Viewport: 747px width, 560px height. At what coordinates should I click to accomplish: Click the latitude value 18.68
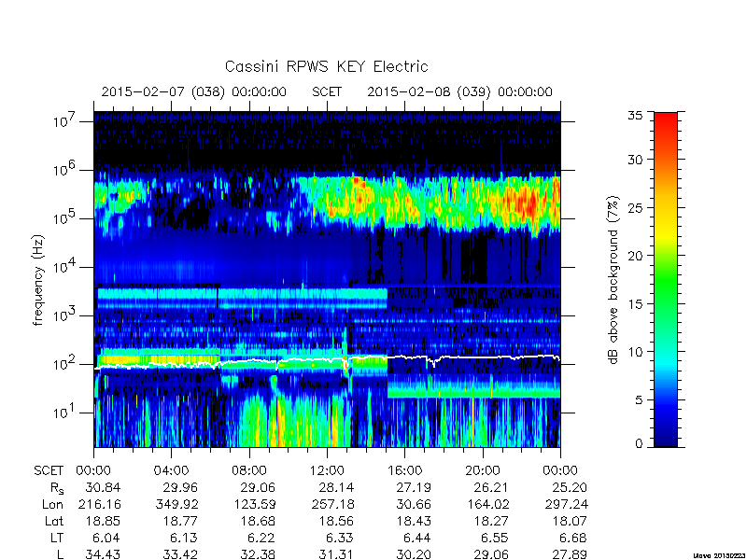coord(259,521)
